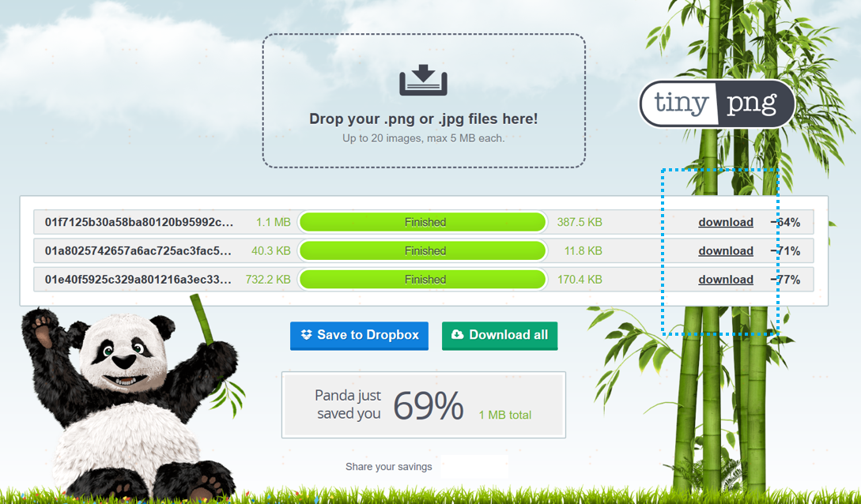Download the 01e40f5925c329a file
This screenshot has width=861, height=504.
tap(725, 279)
